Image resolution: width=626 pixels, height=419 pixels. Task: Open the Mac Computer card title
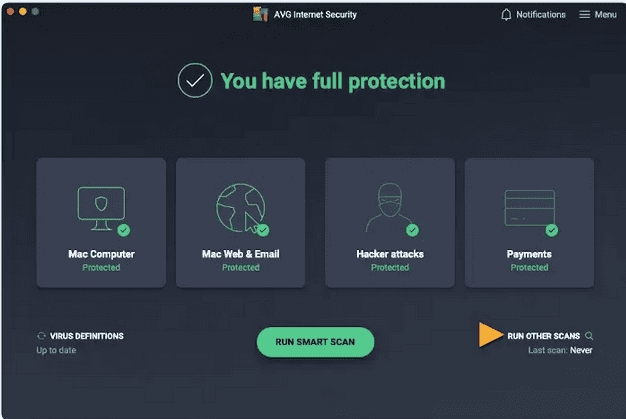coord(101,254)
